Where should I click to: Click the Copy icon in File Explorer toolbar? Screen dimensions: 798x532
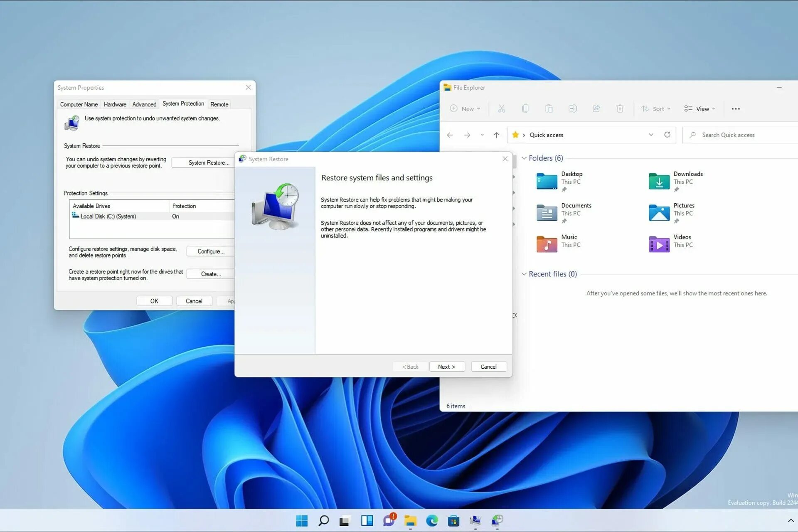(x=525, y=108)
